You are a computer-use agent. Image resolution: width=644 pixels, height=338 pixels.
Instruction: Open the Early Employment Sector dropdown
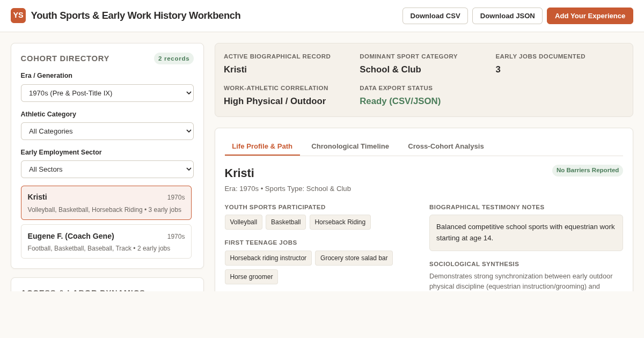[107, 169]
